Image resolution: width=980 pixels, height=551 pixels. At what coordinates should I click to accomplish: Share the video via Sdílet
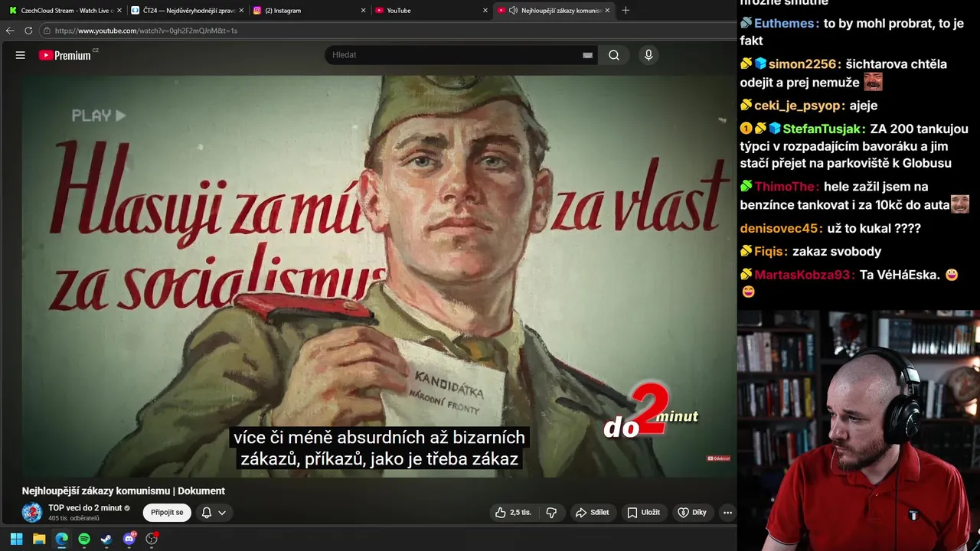click(x=593, y=513)
